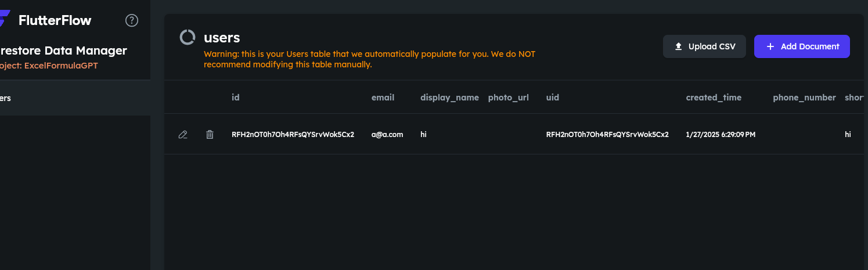
Task: Click the refresh spinner beside users title
Action: point(188,38)
